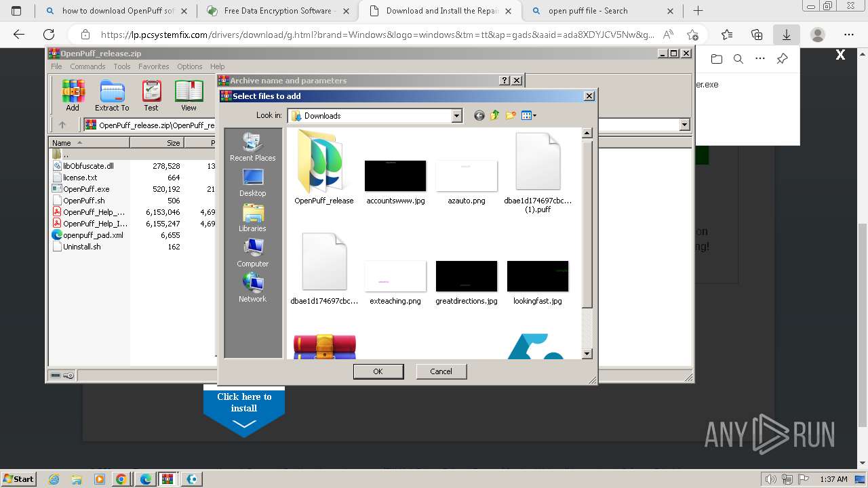
Task: Open Internet Explorer from the taskbar
Action: [x=55, y=479]
